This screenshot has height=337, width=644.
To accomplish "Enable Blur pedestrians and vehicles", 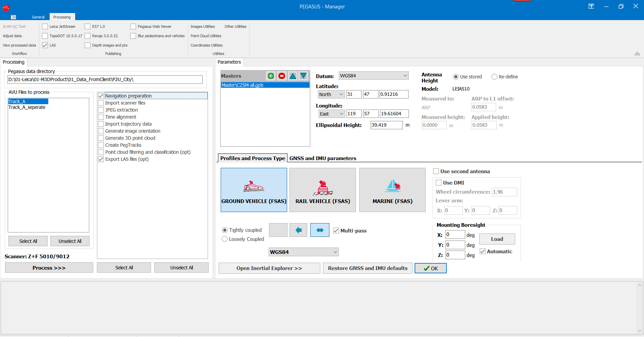I will 133,36.
